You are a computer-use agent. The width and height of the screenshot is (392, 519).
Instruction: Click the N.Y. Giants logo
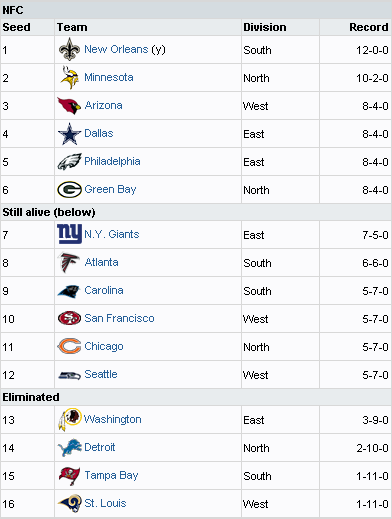pos(69,234)
